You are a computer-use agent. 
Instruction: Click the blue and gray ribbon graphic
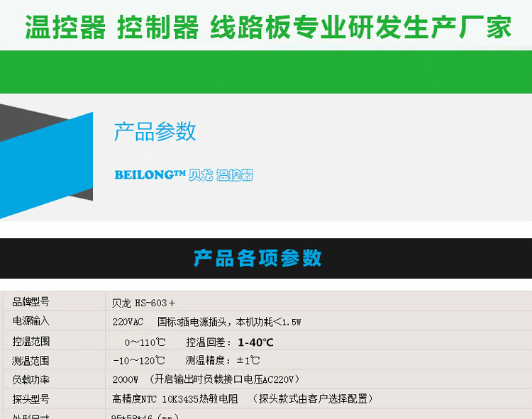(x=46, y=161)
